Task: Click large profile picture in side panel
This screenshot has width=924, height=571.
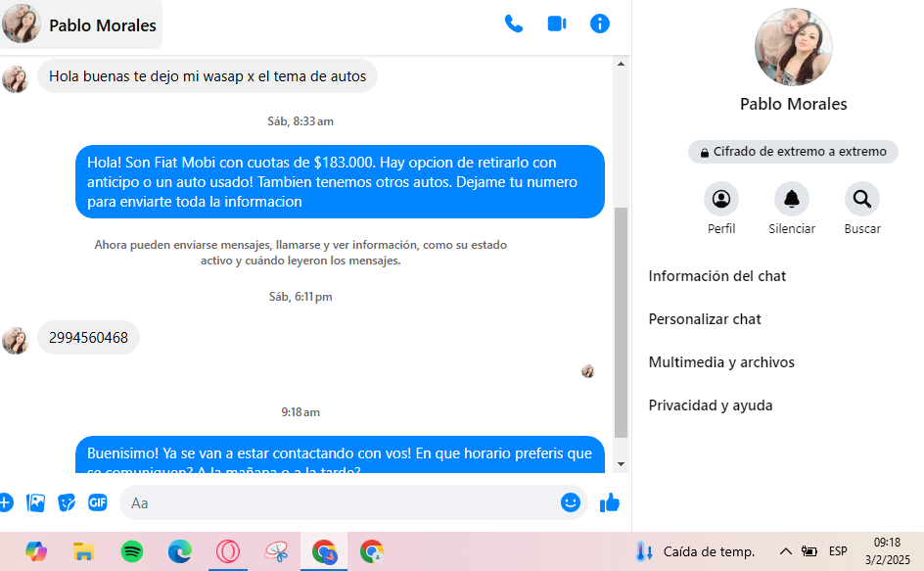Action: (793, 47)
